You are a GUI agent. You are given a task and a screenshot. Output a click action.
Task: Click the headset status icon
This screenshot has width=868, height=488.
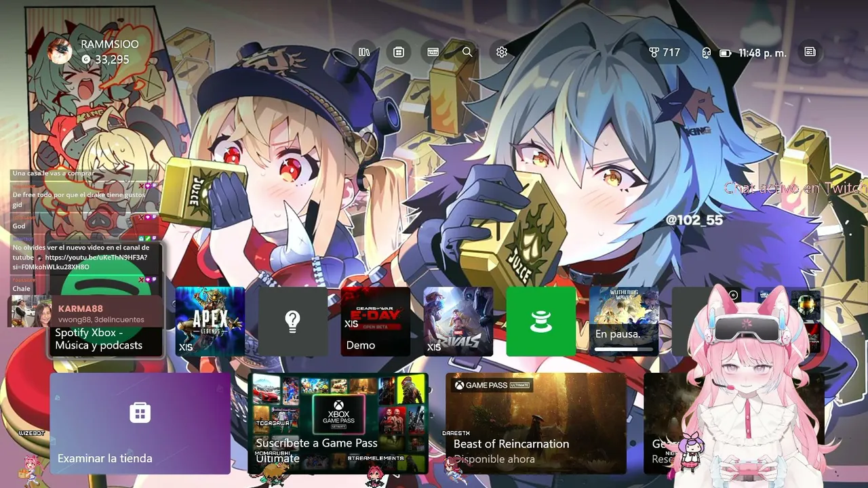point(707,53)
